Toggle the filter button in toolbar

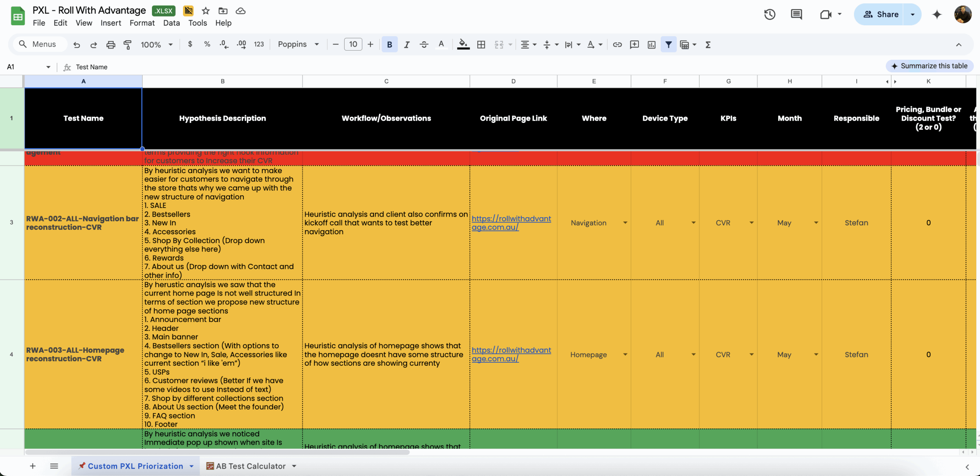[x=668, y=44]
